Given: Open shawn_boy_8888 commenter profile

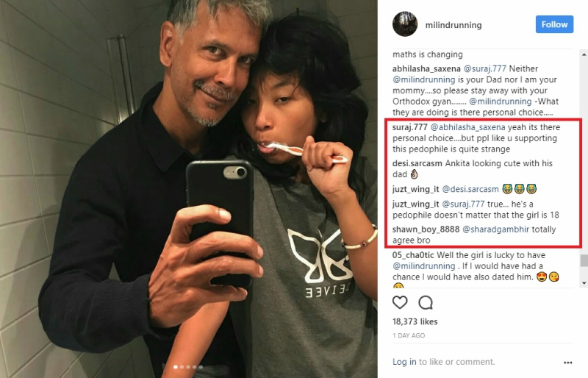Looking at the screenshot, I should (x=426, y=229).
